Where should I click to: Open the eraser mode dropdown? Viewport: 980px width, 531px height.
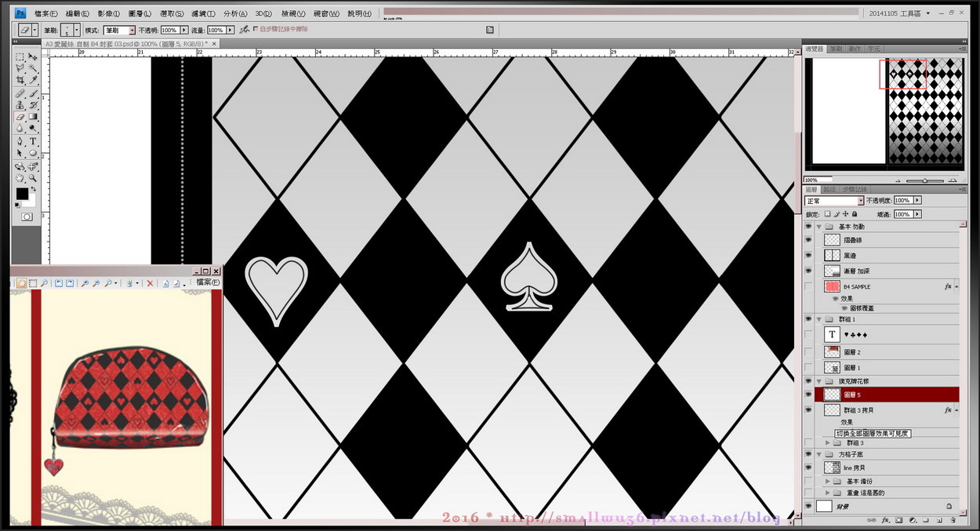[x=132, y=30]
